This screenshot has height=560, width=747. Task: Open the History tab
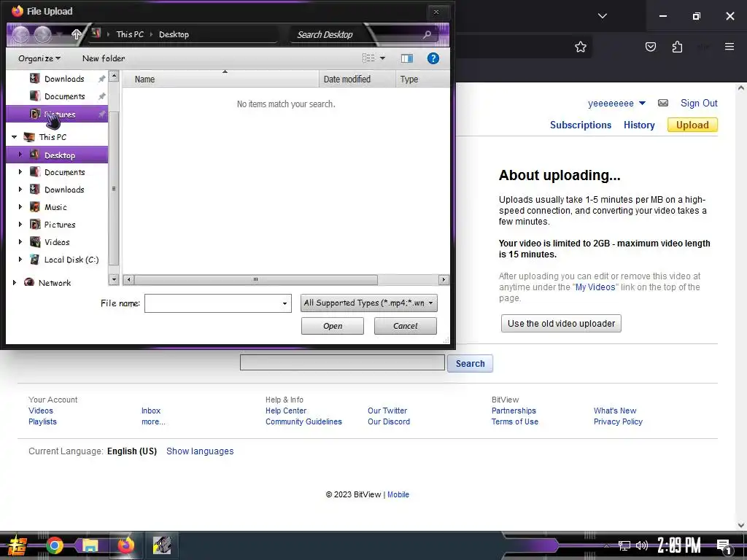pos(639,125)
